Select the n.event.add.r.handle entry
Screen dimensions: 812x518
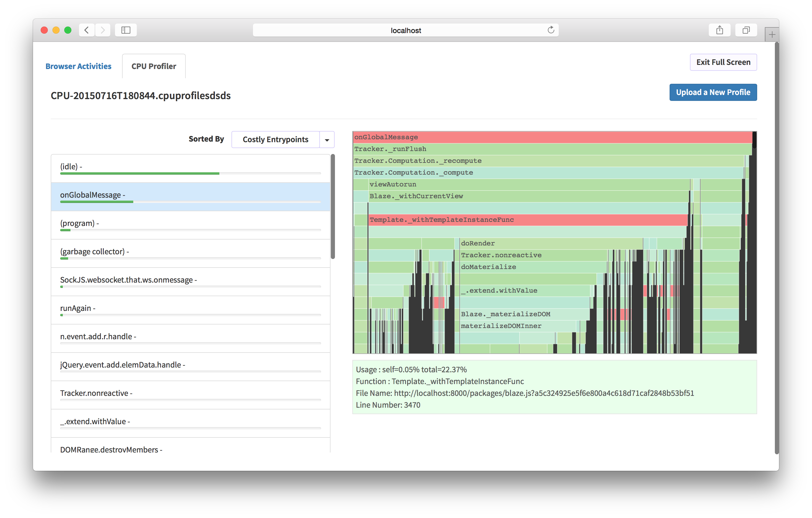tap(190, 338)
